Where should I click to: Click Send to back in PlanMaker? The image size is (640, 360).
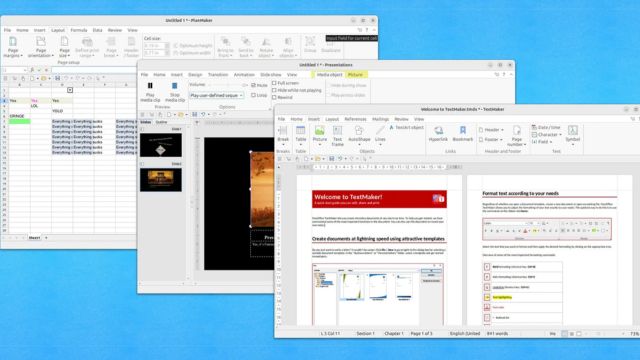(246, 47)
